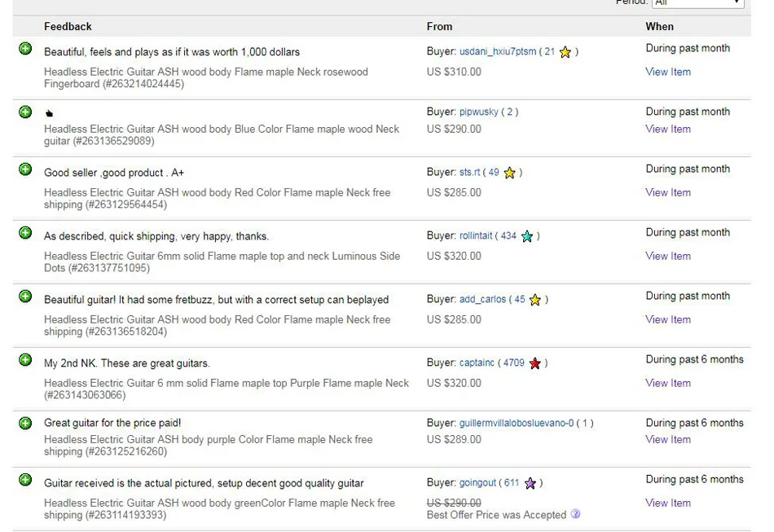View Item for US $310.00 guitar
Viewport: 774px width, 532px height.
pos(668,72)
